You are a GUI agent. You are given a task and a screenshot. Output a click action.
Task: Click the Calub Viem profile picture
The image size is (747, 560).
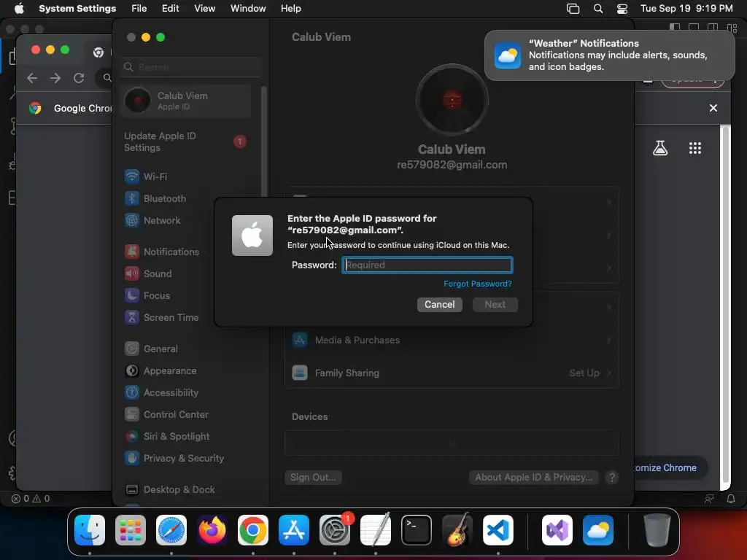coord(452,100)
